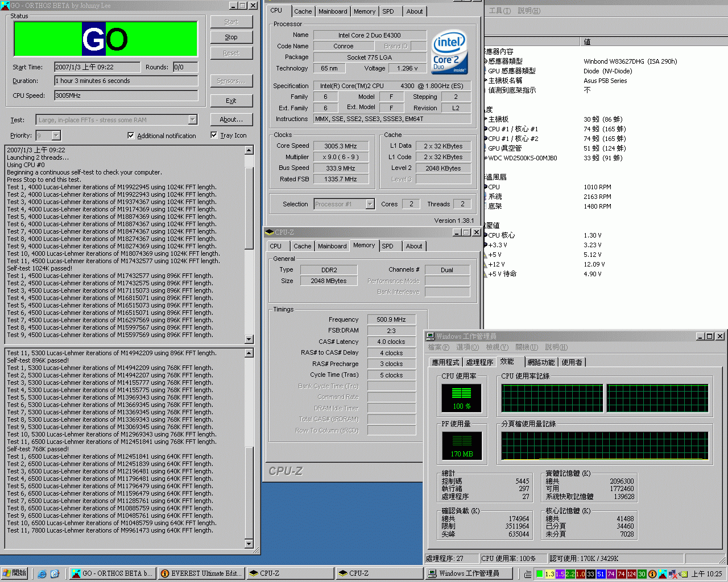Open the EVEREST orange info tray icon
The width and height of the screenshot is (728, 582).
pyautogui.click(x=652, y=574)
